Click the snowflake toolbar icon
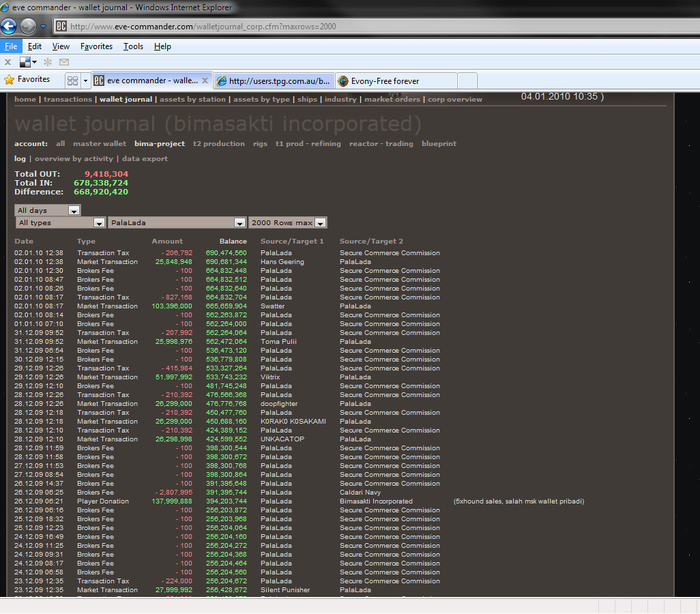The height and width of the screenshot is (614, 700). coord(48,62)
